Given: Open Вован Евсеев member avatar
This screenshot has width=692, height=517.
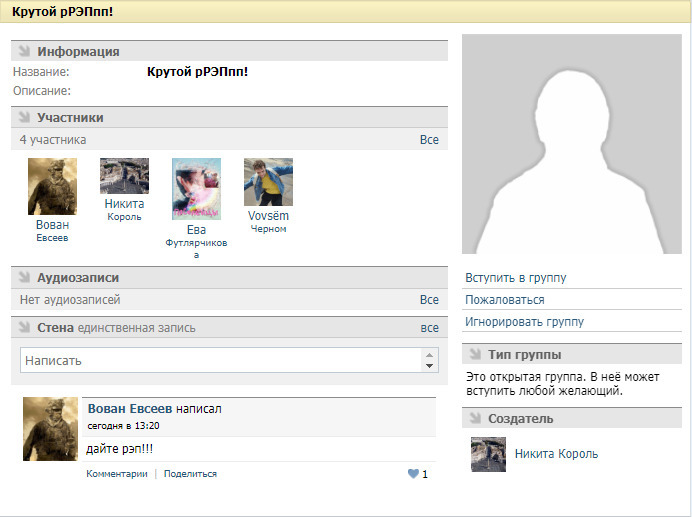Looking at the screenshot, I should 53,186.
